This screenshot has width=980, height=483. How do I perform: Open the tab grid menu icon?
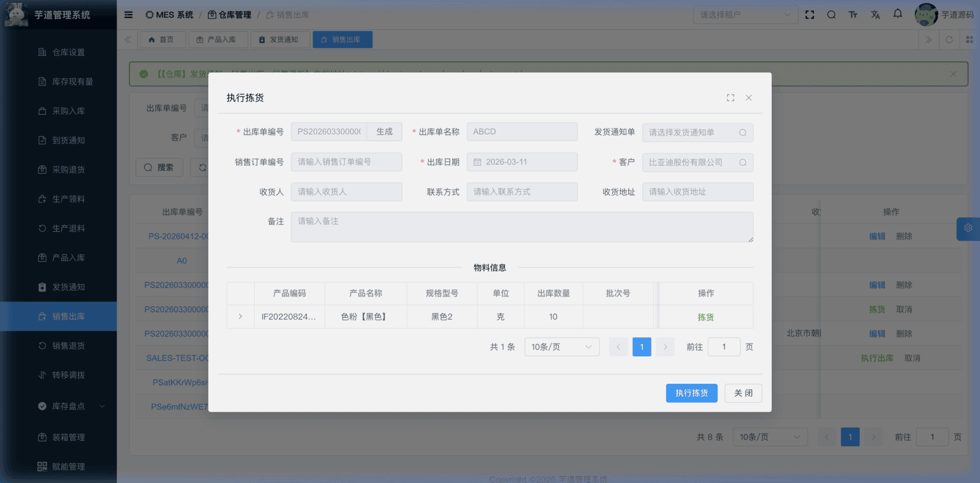970,40
